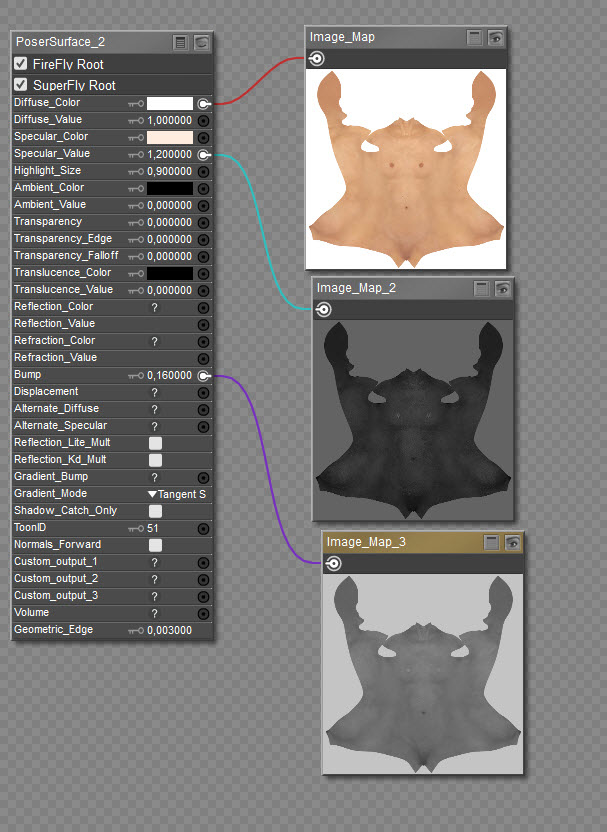Click Specular_Color input plug icon

click(x=203, y=137)
